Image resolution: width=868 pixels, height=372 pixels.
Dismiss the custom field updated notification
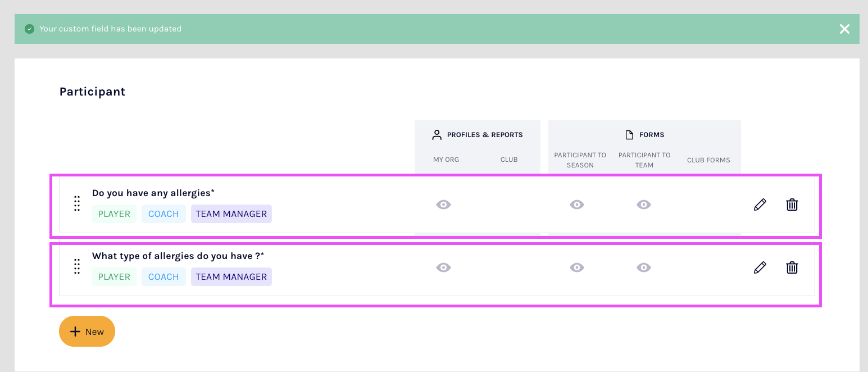844,29
